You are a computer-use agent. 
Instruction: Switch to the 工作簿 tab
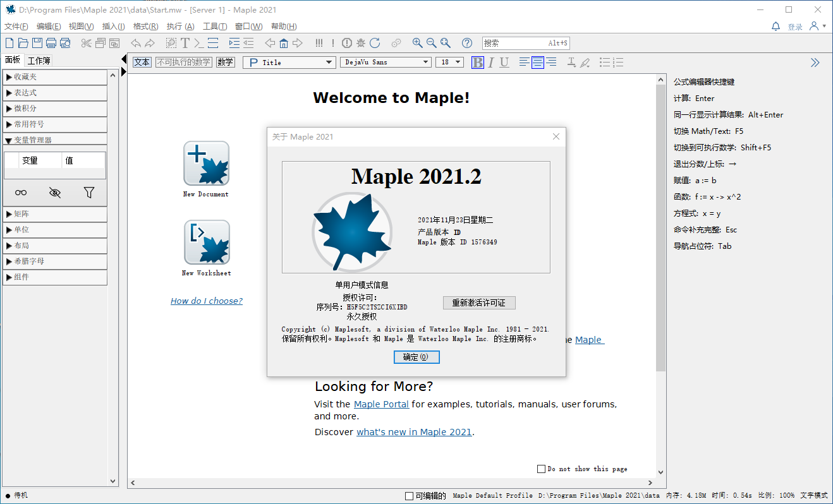39,61
